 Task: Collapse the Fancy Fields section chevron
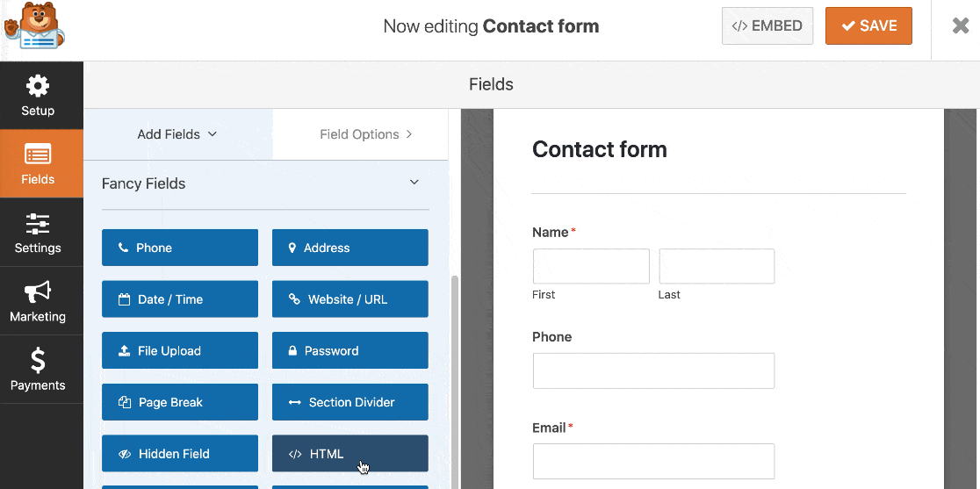(x=414, y=183)
